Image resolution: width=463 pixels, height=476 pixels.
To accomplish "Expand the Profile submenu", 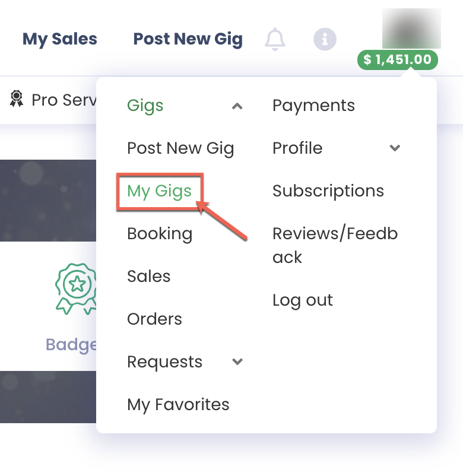I will pyautogui.click(x=395, y=149).
